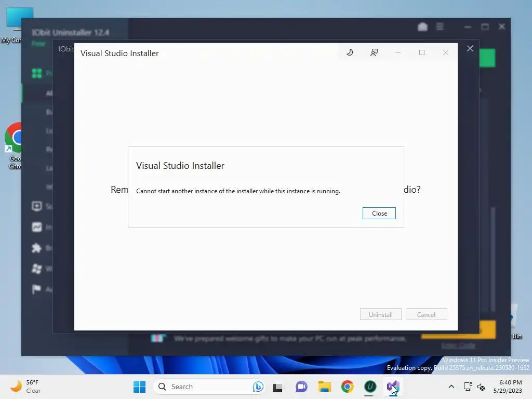Close IObit Uninstaller window
This screenshot has height=399, width=532.
pyautogui.click(x=502, y=26)
